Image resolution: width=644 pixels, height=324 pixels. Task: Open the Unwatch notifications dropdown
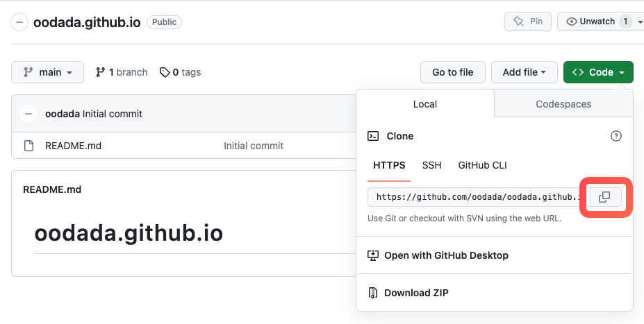pyautogui.click(x=600, y=22)
